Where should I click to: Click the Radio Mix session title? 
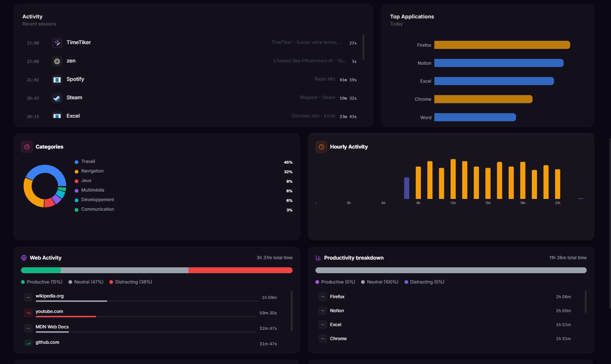pyautogui.click(x=325, y=79)
